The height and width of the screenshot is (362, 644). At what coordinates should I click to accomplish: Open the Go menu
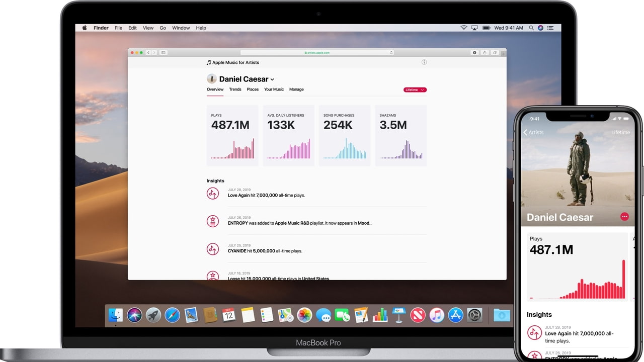coord(163,28)
